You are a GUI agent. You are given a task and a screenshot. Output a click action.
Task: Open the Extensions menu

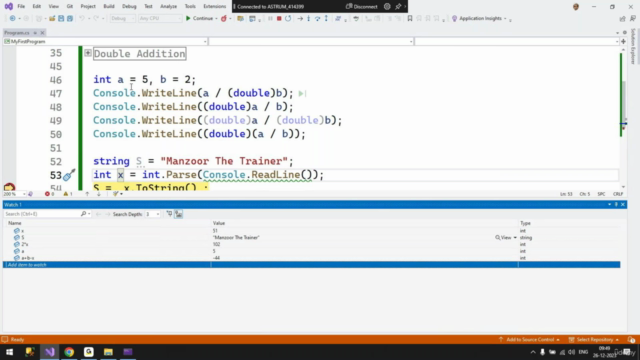coord(214,7)
